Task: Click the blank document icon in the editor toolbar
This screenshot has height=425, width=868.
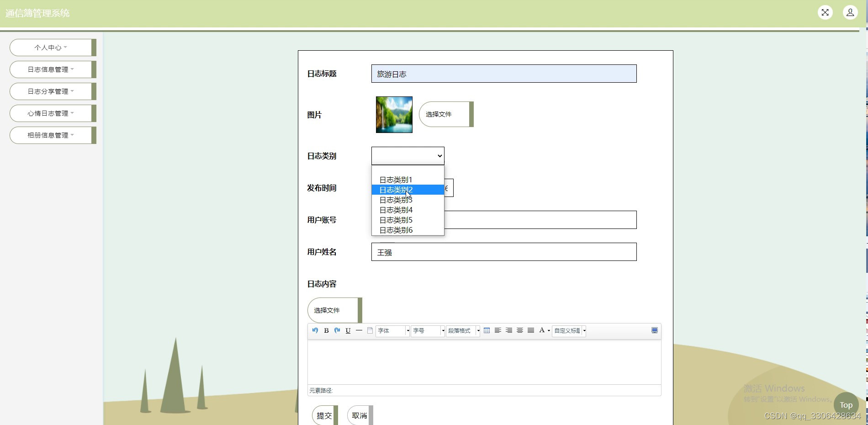Action: tap(370, 330)
